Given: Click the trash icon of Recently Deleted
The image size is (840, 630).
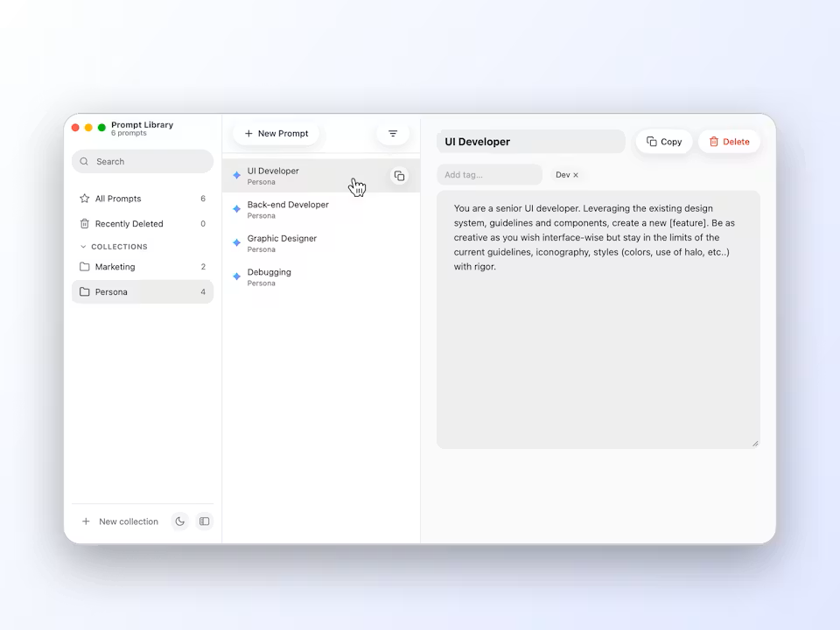Looking at the screenshot, I should click(x=85, y=223).
